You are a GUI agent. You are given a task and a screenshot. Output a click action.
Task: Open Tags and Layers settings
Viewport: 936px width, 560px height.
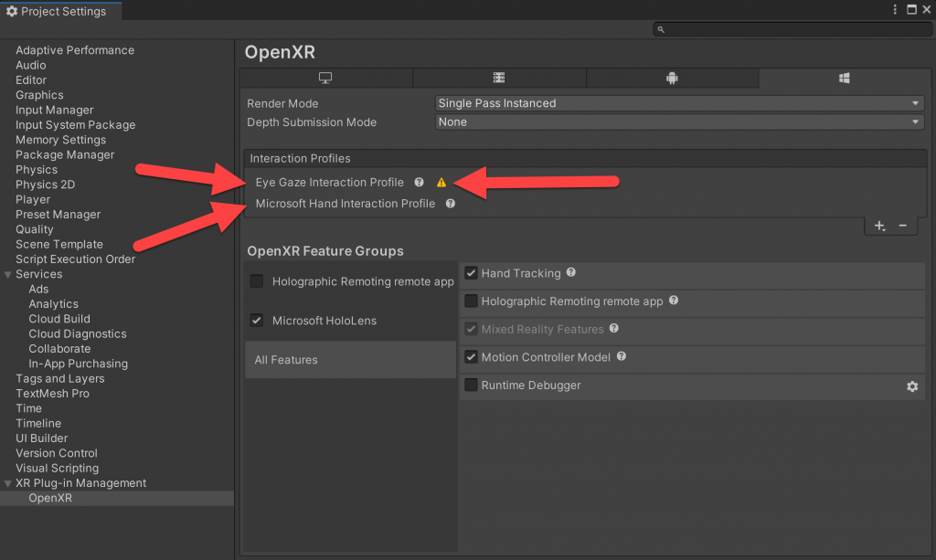click(x=59, y=378)
